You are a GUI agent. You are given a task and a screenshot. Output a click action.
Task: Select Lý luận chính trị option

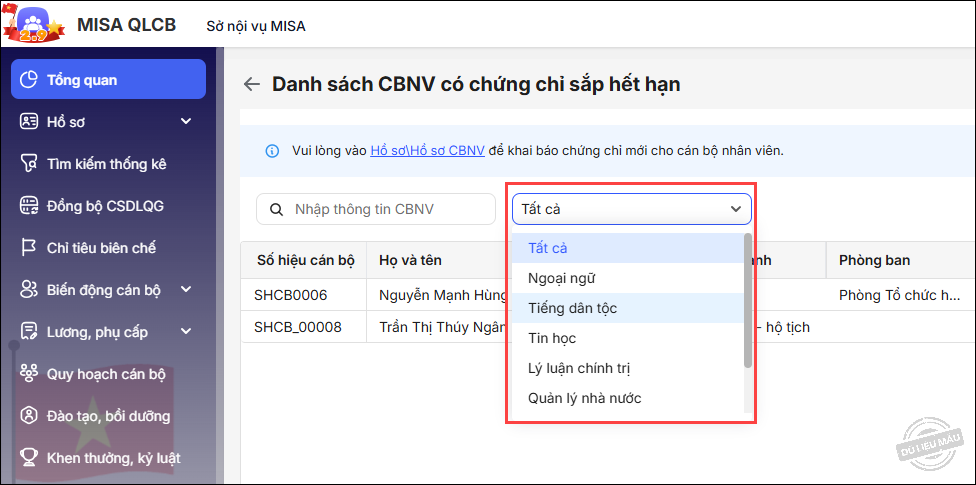point(579,368)
